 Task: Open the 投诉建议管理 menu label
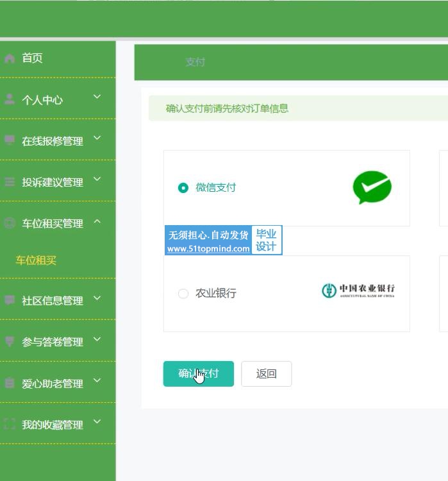[53, 182]
